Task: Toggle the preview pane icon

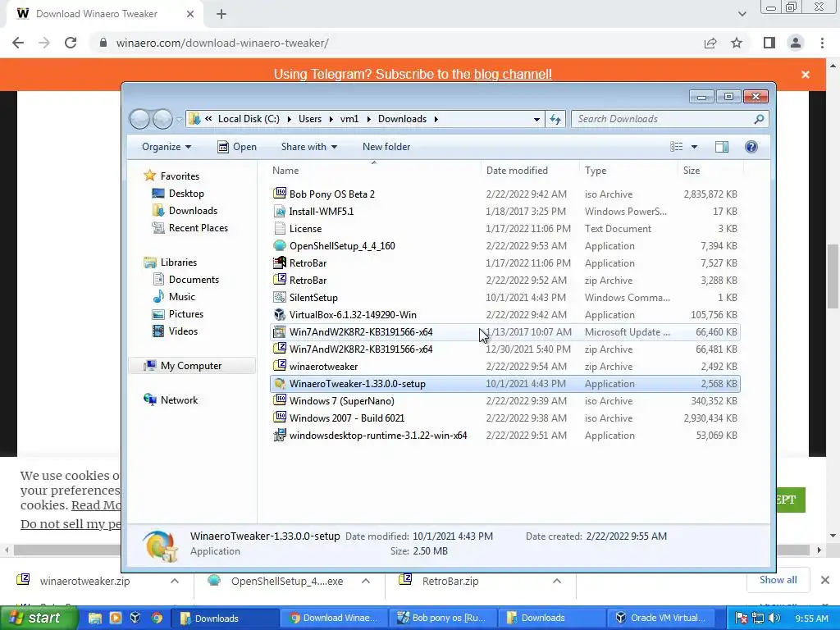Action: click(722, 147)
